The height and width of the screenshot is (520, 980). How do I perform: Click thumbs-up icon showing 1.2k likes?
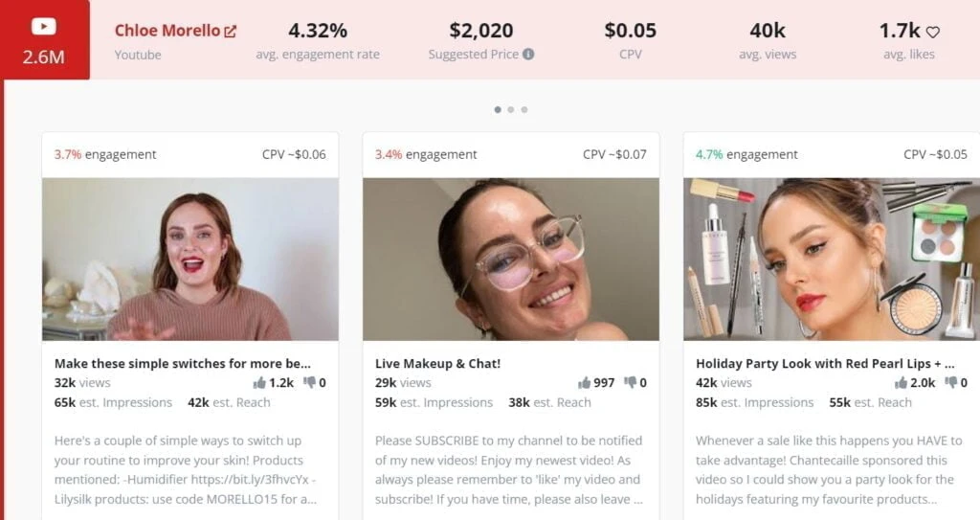[259, 382]
